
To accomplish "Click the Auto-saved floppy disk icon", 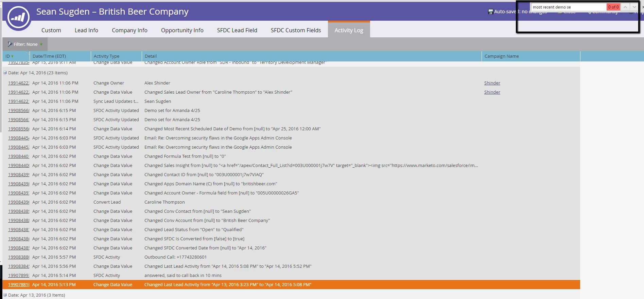I will pyautogui.click(x=490, y=12).
